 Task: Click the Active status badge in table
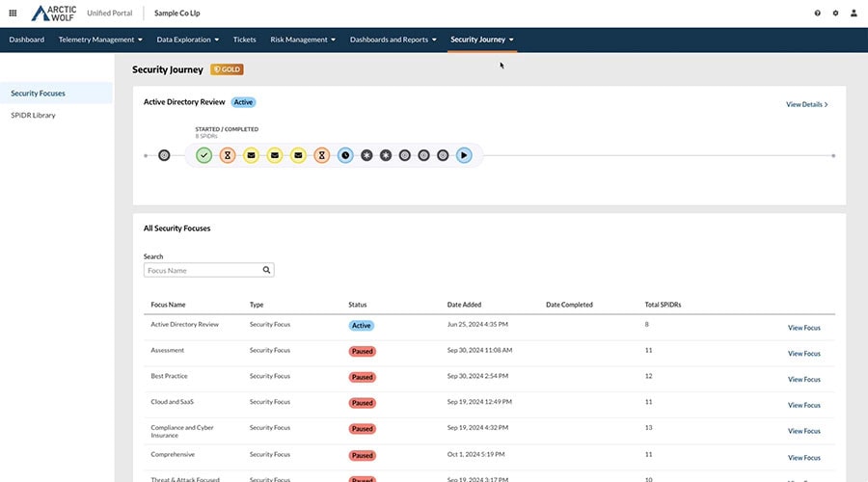(x=361, y=326)
